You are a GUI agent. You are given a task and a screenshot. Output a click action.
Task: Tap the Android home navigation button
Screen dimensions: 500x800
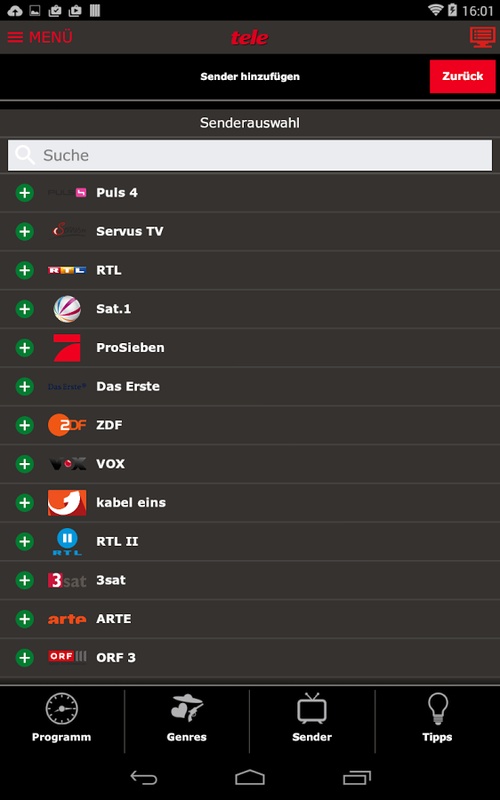250,778
